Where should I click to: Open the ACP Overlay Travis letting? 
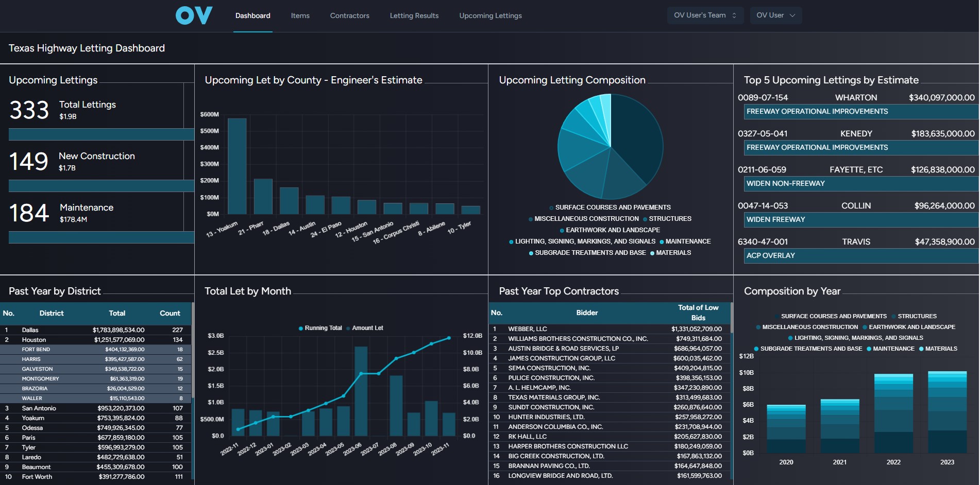click(861, 255)
